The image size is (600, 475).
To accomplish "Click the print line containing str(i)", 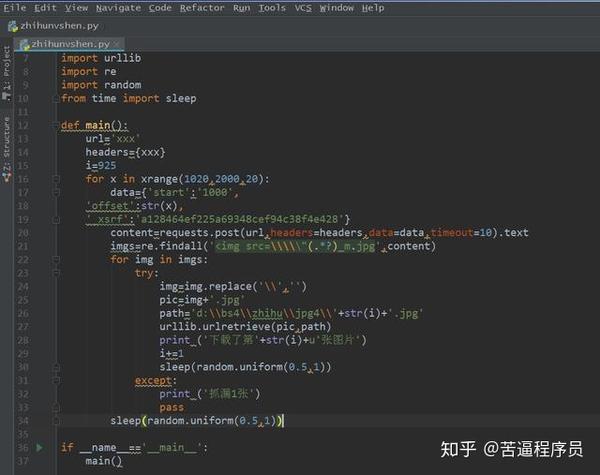I will [263, 340].
